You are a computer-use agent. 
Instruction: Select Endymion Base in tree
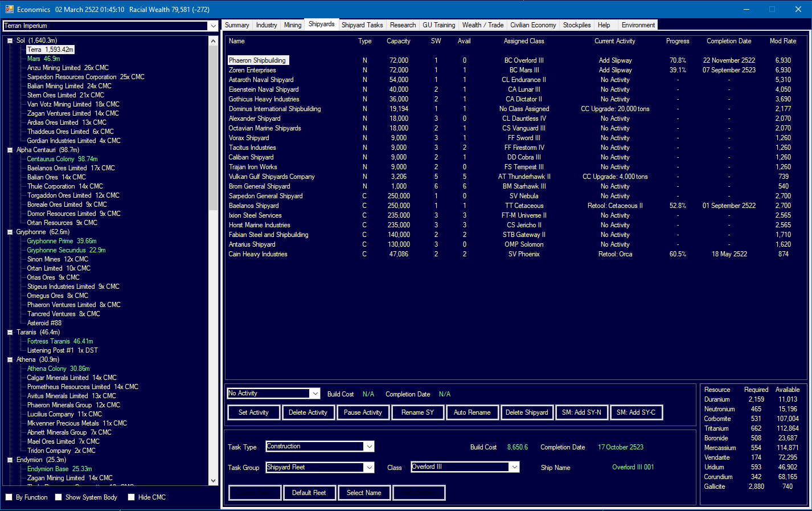click(59, 469)
